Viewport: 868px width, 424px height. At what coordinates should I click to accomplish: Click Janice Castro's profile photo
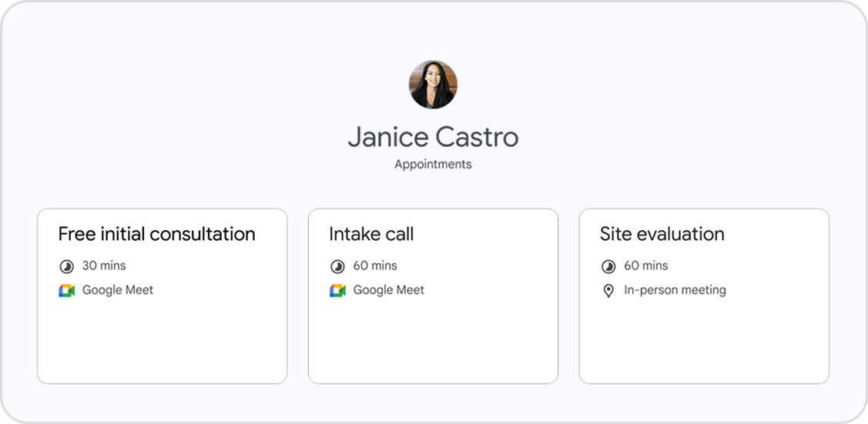click(433, 85)
